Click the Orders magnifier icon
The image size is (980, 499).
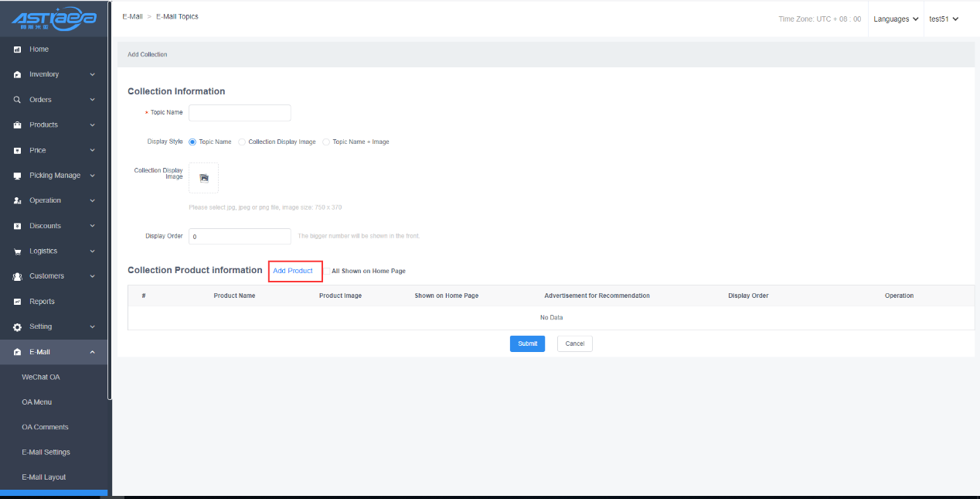coord(17,100)
